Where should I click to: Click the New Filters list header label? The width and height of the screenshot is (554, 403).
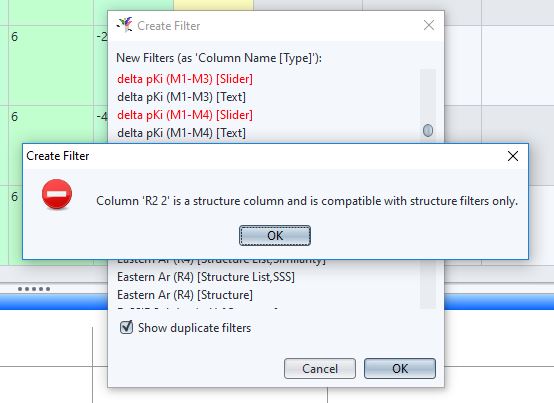(219, 58)
